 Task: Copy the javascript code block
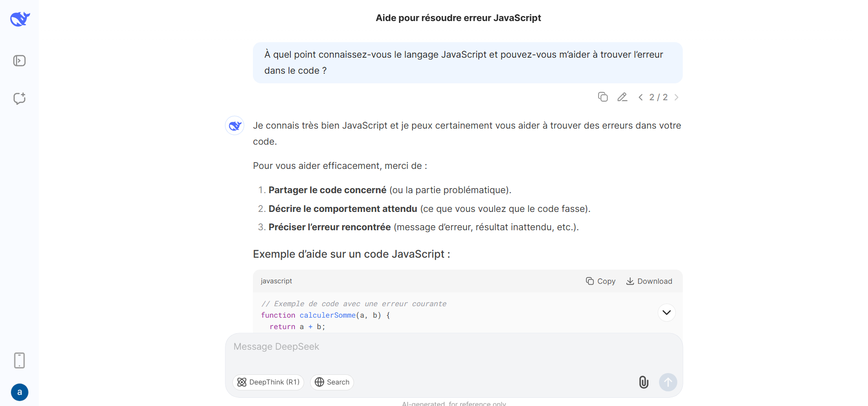(600, 281)
